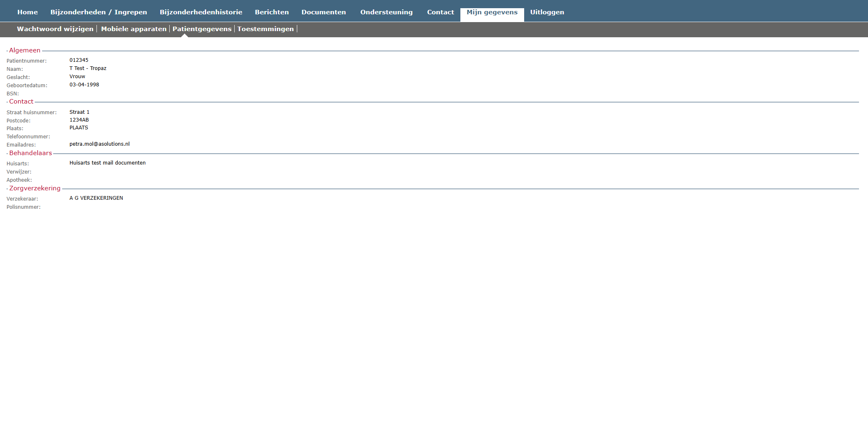Click birth date 03-04-1998

point(84,85)
